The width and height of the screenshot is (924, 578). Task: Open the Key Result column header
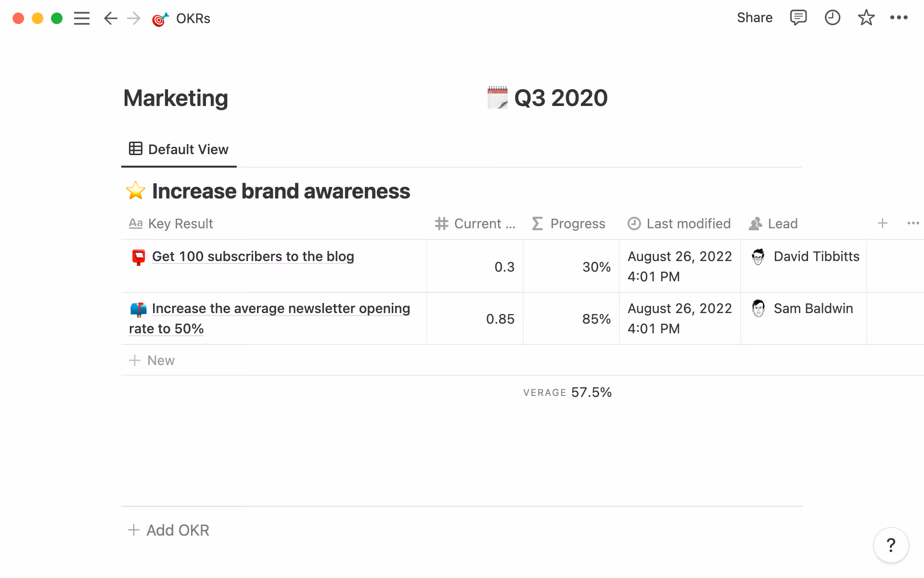pyautogui.click(x=180, y=223)
